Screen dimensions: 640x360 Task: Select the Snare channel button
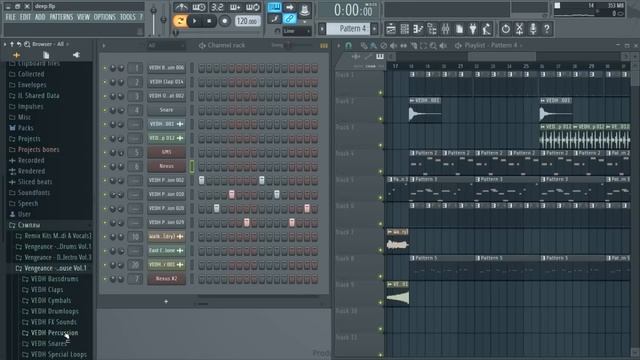point(166,110)
